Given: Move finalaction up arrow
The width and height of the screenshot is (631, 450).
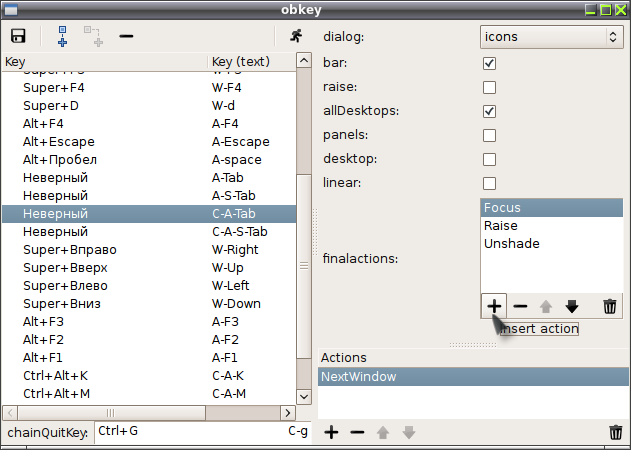Looking at the screenshot, I should click(546, 307).
